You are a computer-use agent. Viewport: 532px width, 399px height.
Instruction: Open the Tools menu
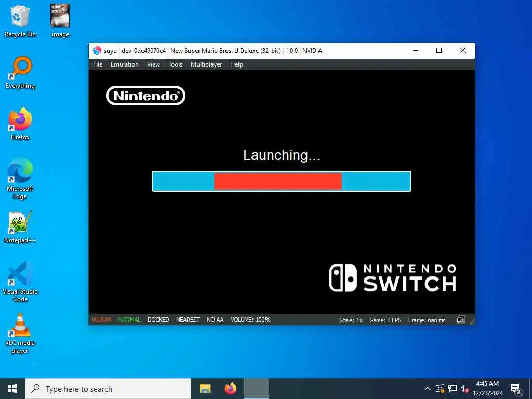176,64
